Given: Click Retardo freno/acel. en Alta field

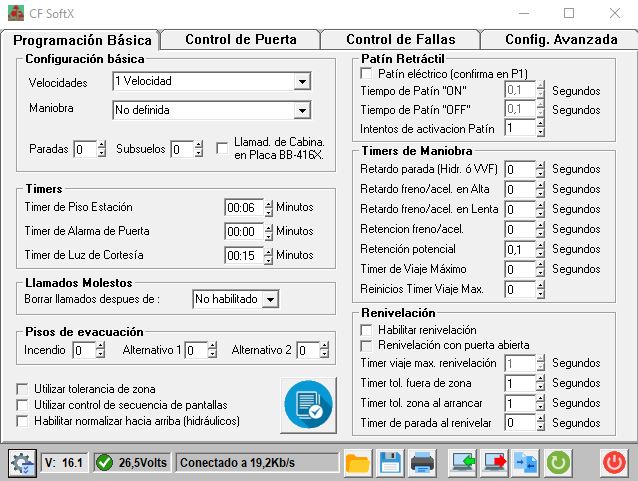Looking at the screenshot, I should (520, 189).
